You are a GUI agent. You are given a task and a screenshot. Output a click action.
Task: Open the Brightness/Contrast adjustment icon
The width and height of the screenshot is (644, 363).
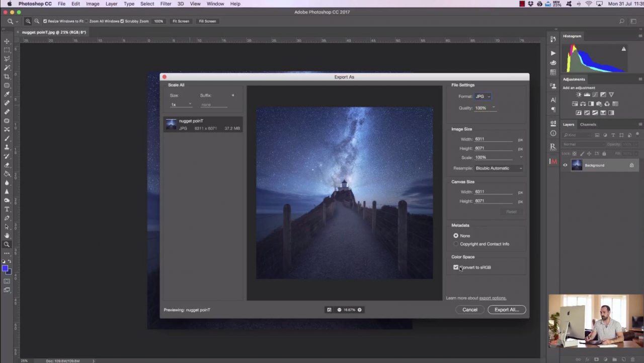(579, 95)
